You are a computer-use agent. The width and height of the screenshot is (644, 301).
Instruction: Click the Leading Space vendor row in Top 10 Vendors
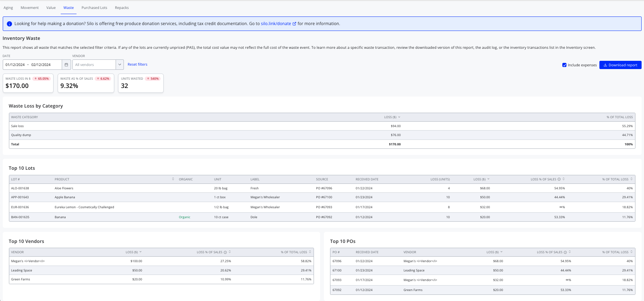point(161,270)
